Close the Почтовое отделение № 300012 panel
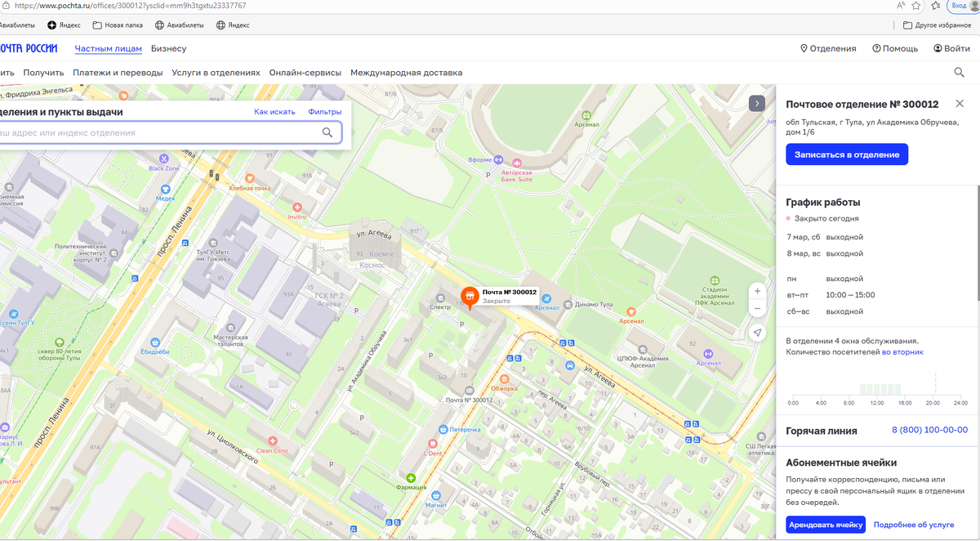 coord(960,104)
